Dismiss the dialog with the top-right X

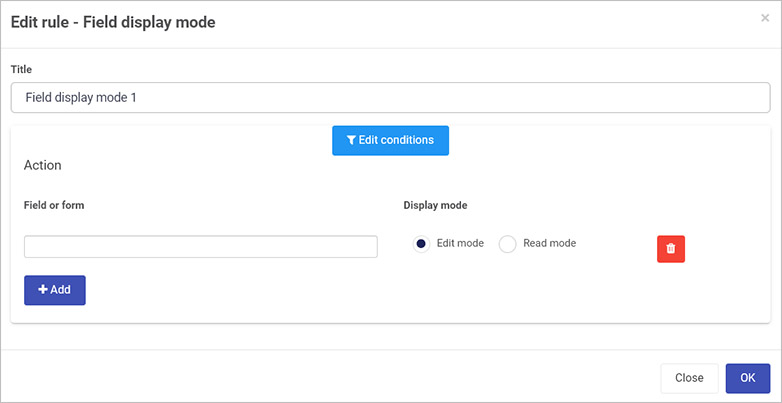coord(765,18)
